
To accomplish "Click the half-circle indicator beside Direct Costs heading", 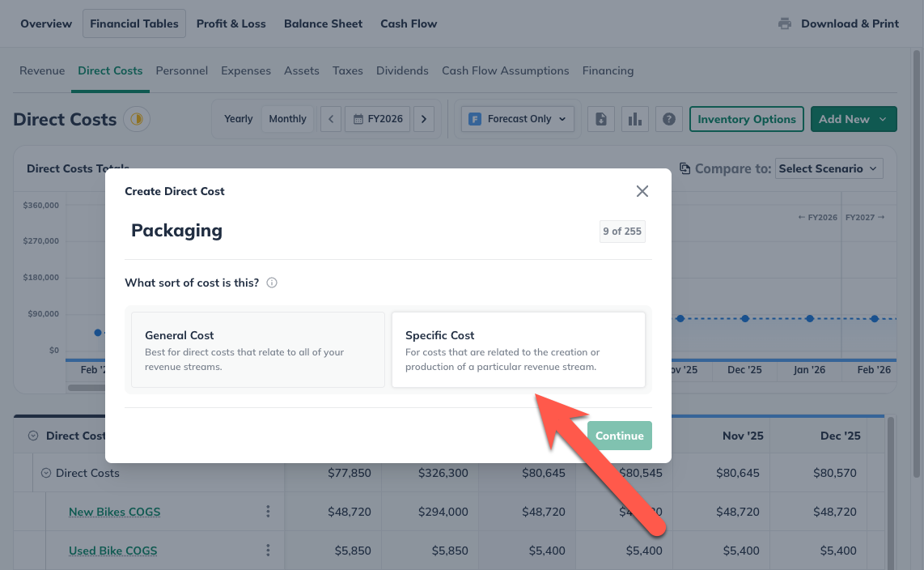I will (x=136, y=119).
